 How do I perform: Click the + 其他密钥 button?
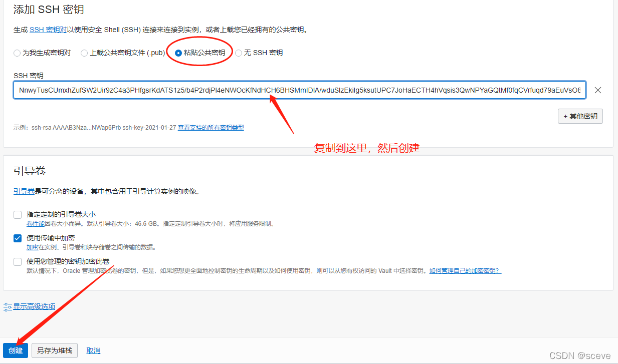580,116
